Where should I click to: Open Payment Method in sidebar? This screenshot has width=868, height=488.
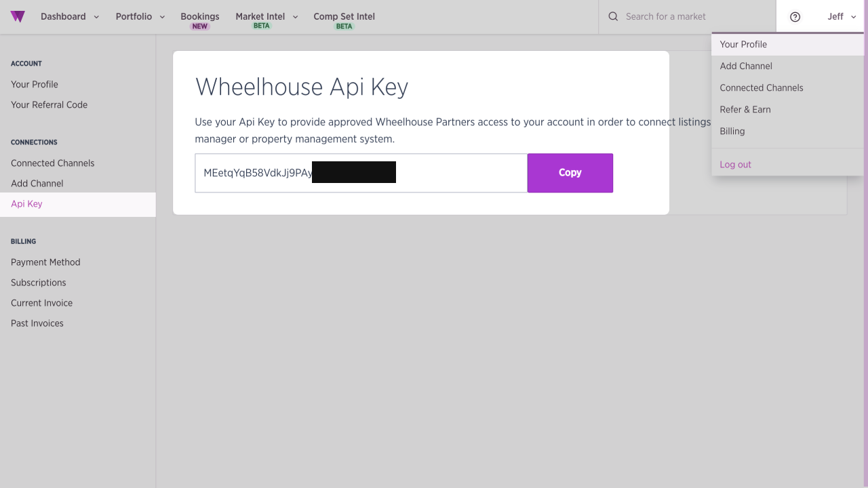[x=45, y=262]
